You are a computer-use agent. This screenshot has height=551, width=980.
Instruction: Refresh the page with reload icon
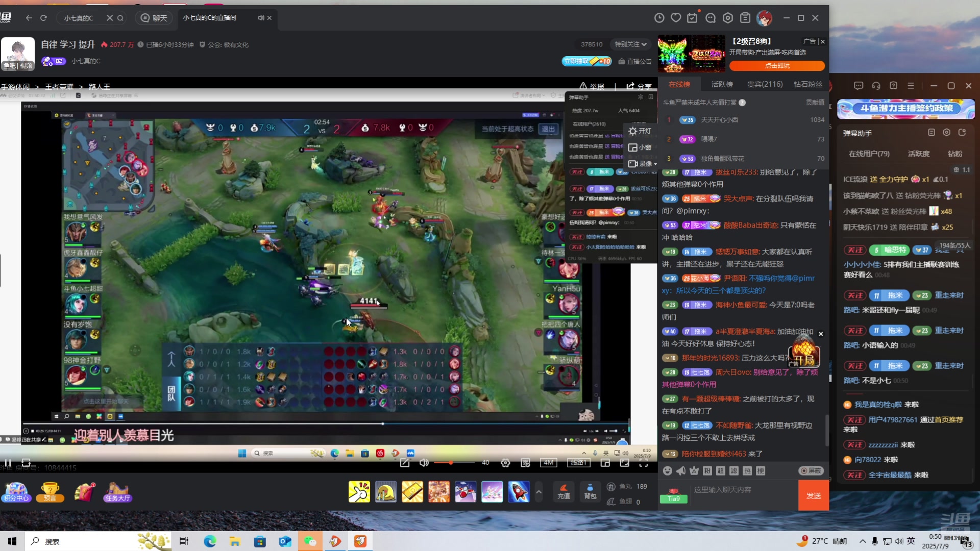[44, 18]
